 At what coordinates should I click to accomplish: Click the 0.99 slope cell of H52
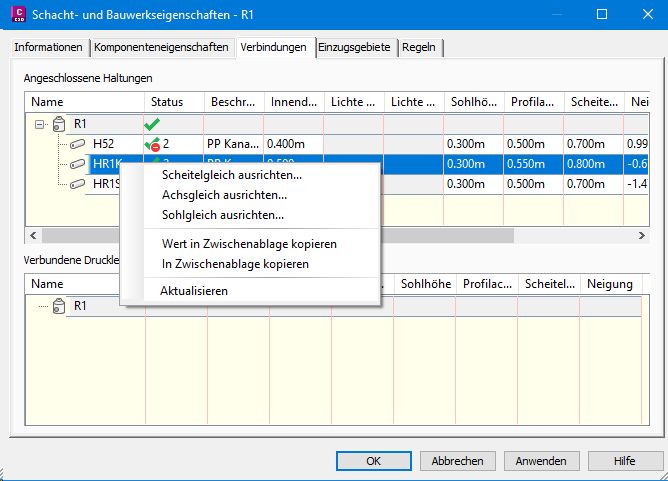click(637, 144)
